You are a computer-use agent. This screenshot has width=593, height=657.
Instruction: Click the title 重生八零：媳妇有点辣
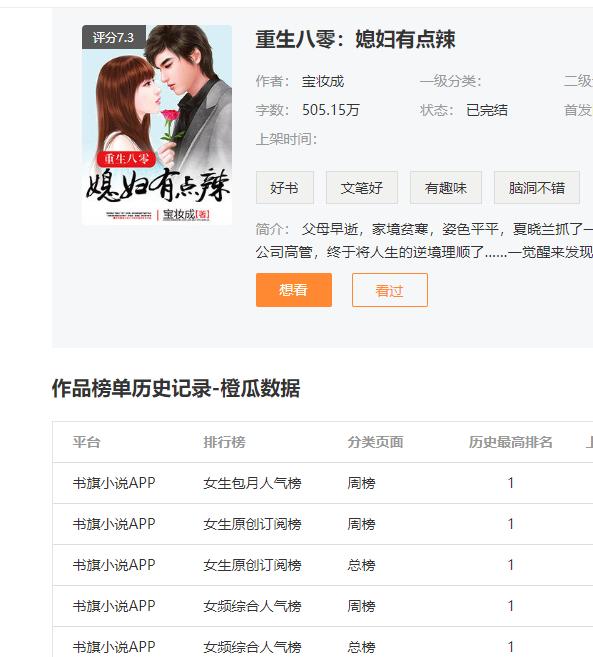[x=355, y=40]
